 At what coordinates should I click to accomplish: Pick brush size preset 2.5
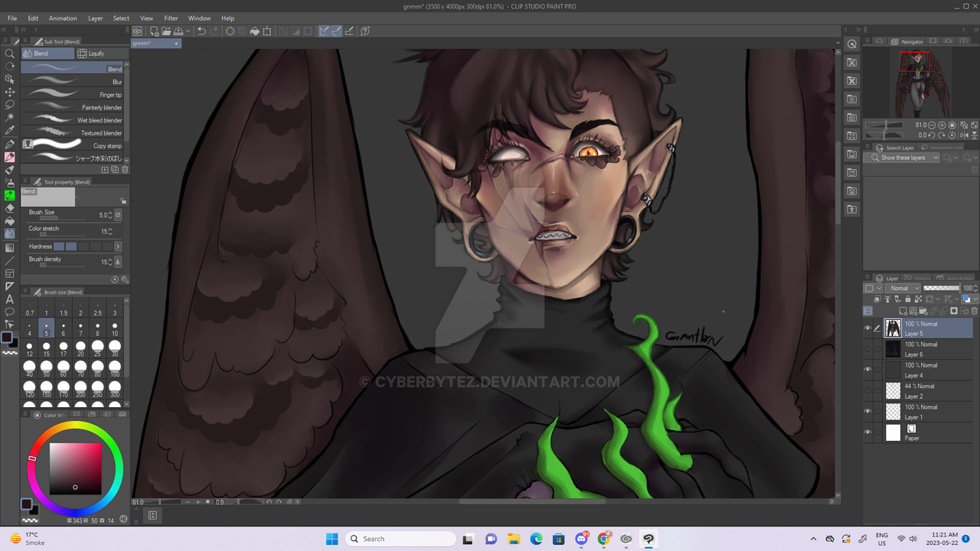click(x=97, y=309)
